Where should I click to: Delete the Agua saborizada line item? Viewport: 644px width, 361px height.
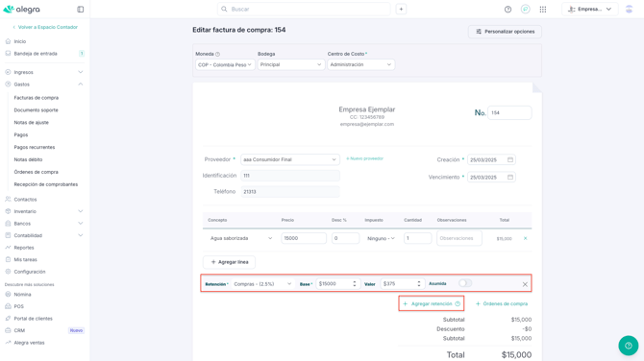pos(526,238)
